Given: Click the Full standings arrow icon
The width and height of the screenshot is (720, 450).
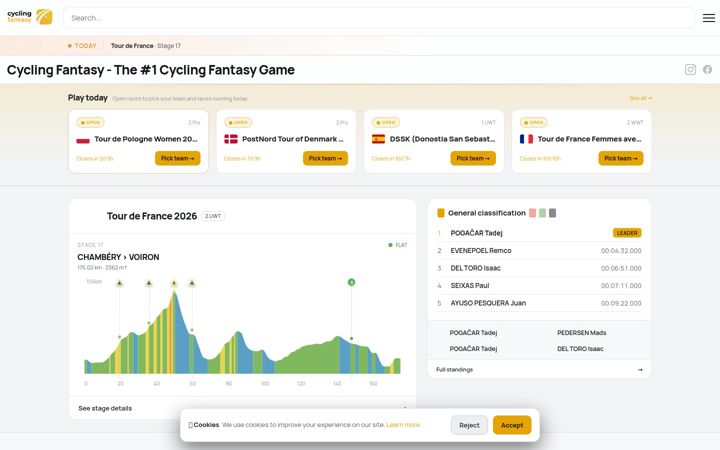Looking at the screenshot, I should pyautogui.click(x=640, y=370).
